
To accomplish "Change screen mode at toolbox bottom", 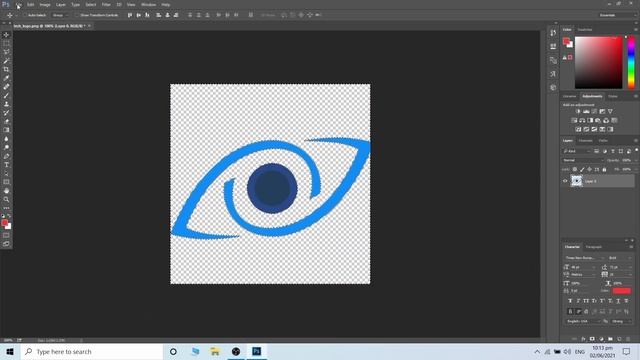I will click(x=6, y=244).
